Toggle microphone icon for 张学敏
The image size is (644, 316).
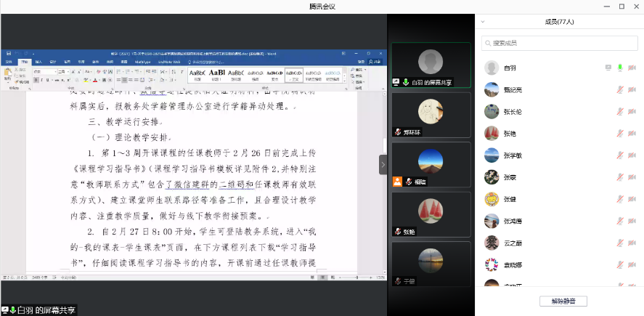[x=620, y=155]
